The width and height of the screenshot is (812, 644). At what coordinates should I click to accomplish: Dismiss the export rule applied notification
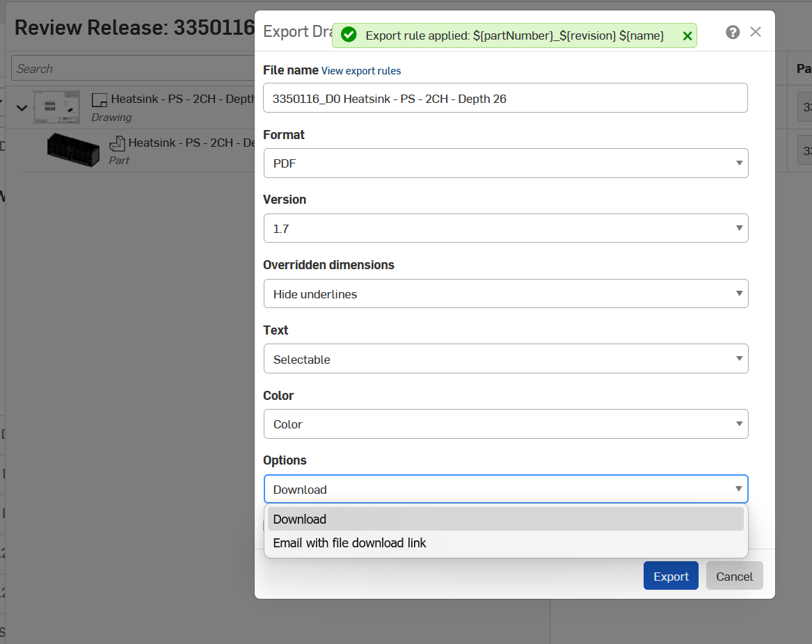click(687, 35)
